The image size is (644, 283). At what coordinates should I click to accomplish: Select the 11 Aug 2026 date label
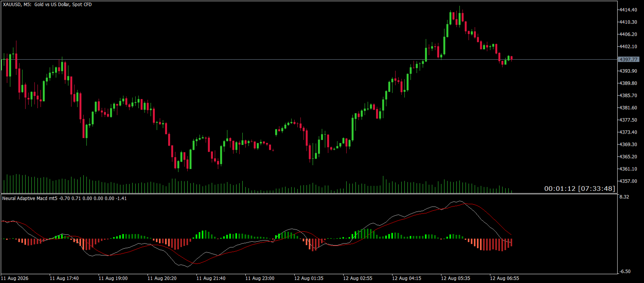15,278
